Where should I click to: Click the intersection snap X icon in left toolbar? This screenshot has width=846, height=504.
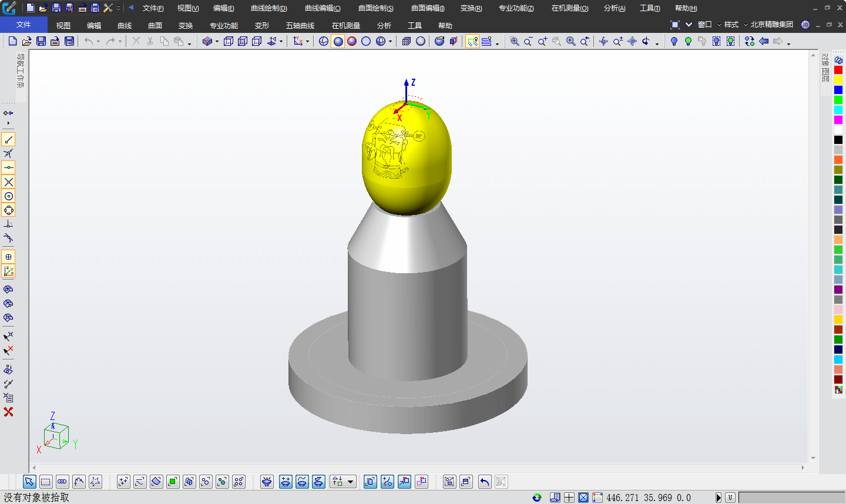click(8, 182)
